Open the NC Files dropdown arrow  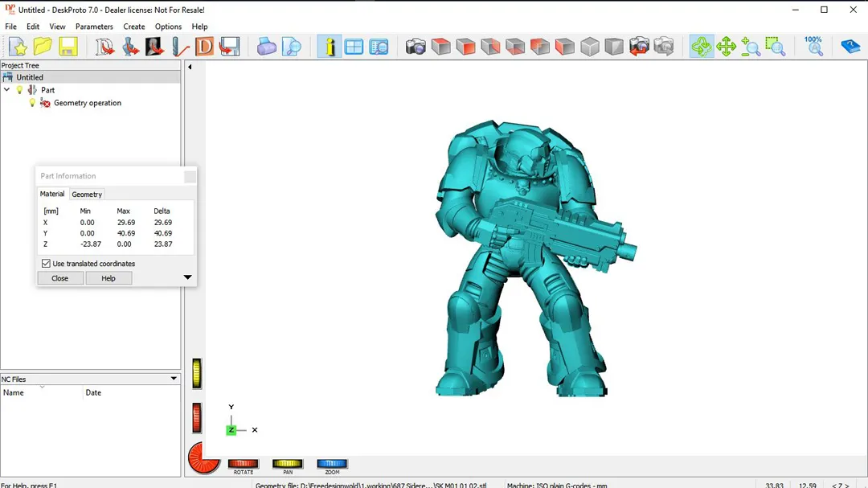(x=174, y=379)
